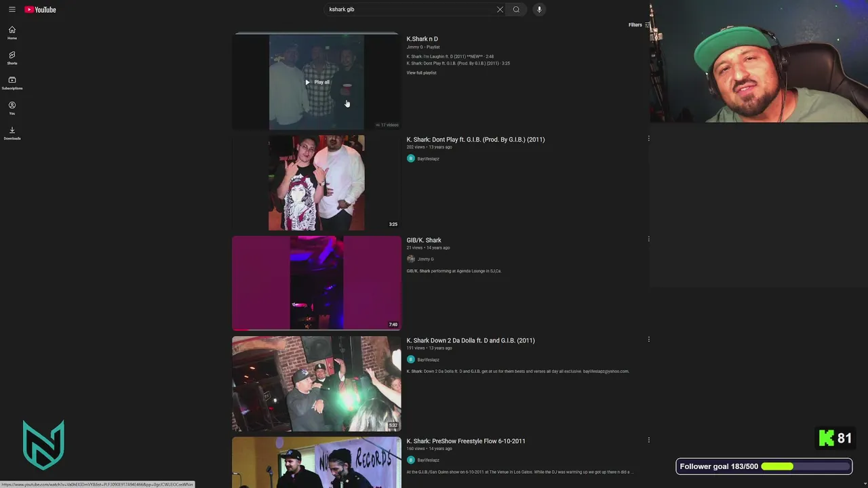Open Subscriptions in sidebar
This screenshot has height=488, width=868.
click(12, 83)
